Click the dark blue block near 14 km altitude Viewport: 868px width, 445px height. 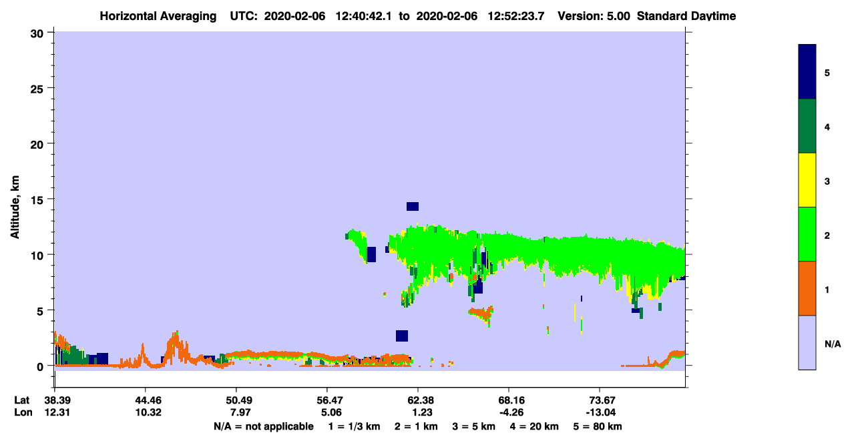pyautogui.click(x=413, y=206)
